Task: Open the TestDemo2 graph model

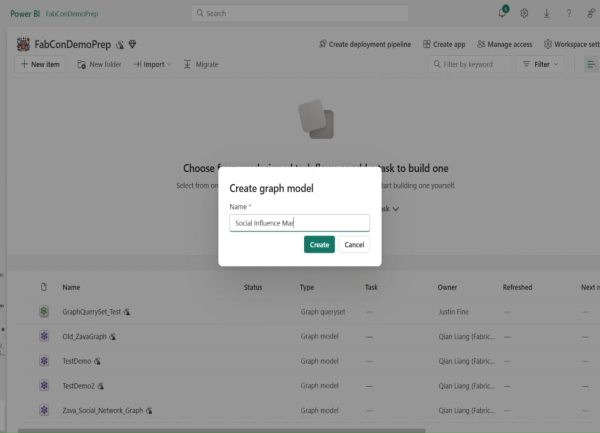Action: coord(78,386)
